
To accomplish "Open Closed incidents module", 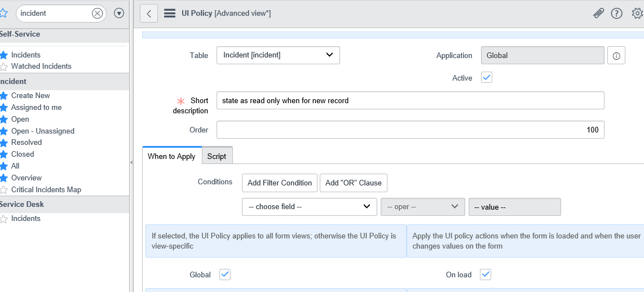I will (23, 154).
